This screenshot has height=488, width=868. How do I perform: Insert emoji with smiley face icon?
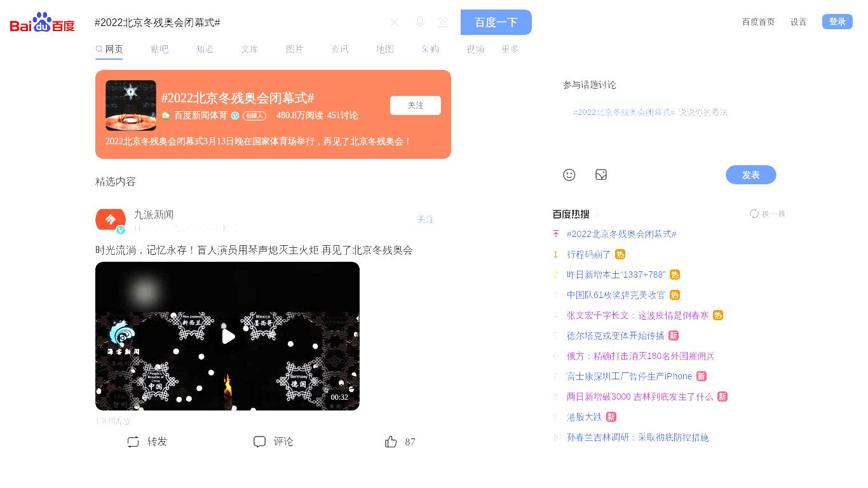coord(569,175)
